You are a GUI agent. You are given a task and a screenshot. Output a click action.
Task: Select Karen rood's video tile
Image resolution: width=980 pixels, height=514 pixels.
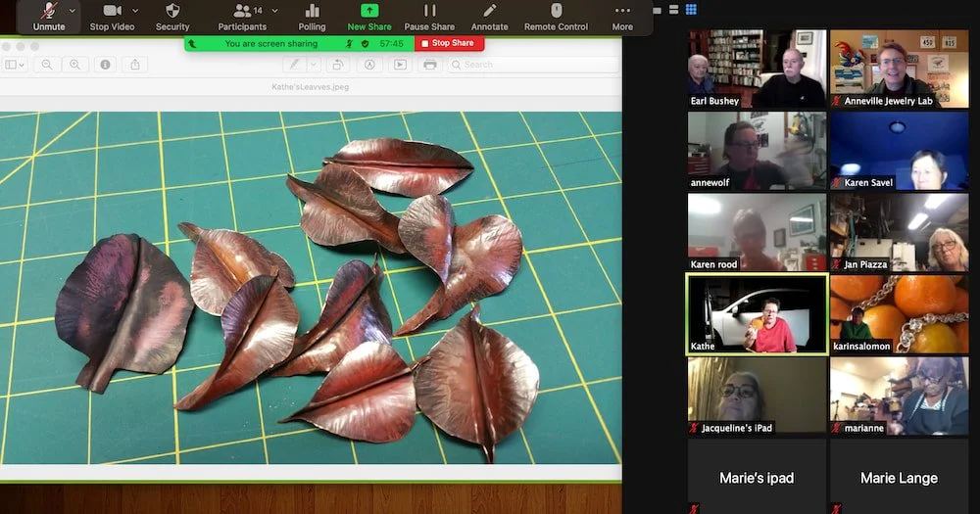click(x=757, y=232)
